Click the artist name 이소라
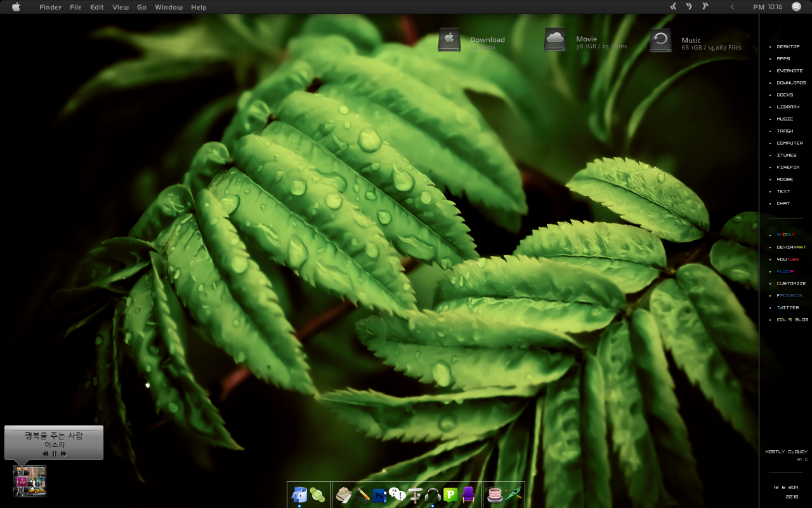This screenshot has height=508, width=812. click(55, 445)
